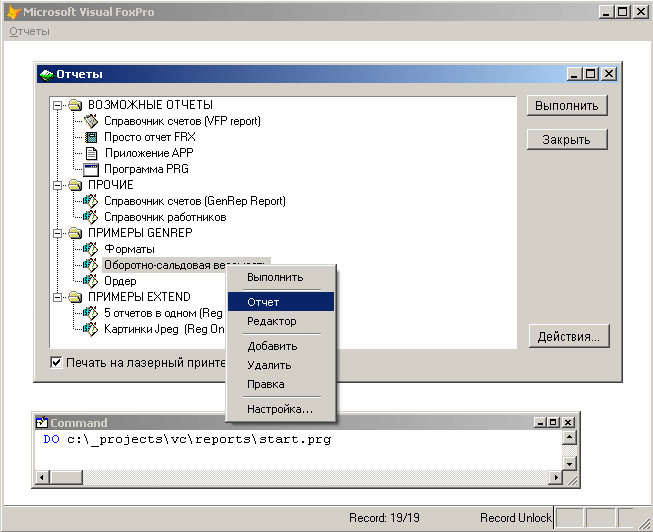
Task: Select the Программа PRG item
Action: (x=146, y=169)
